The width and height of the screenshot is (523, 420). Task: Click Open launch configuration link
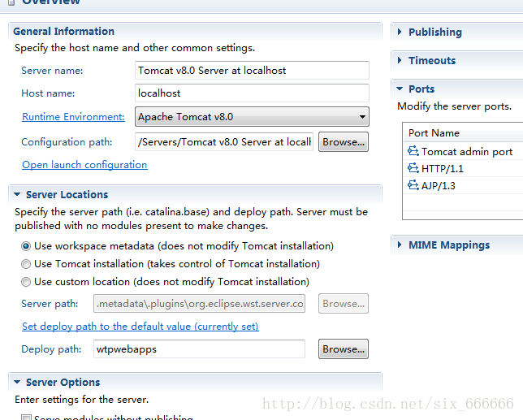[84, 165]
